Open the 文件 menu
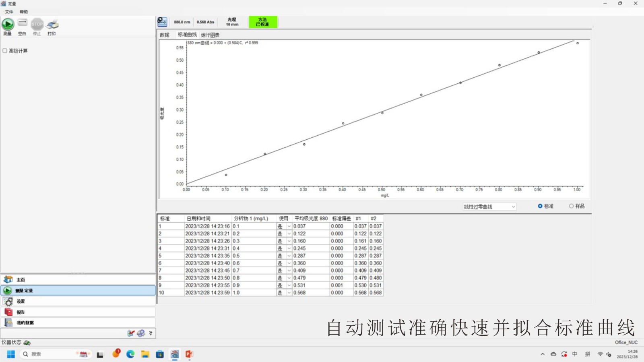 (x=9, y=12)
